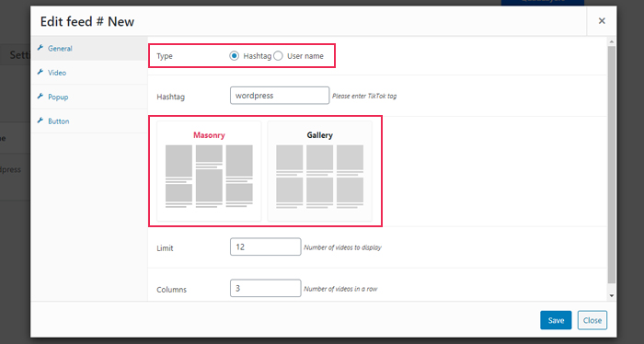Click the 'Number of videos in a row' hint
The image size is (644, 344).
click(x=340, y=289)
